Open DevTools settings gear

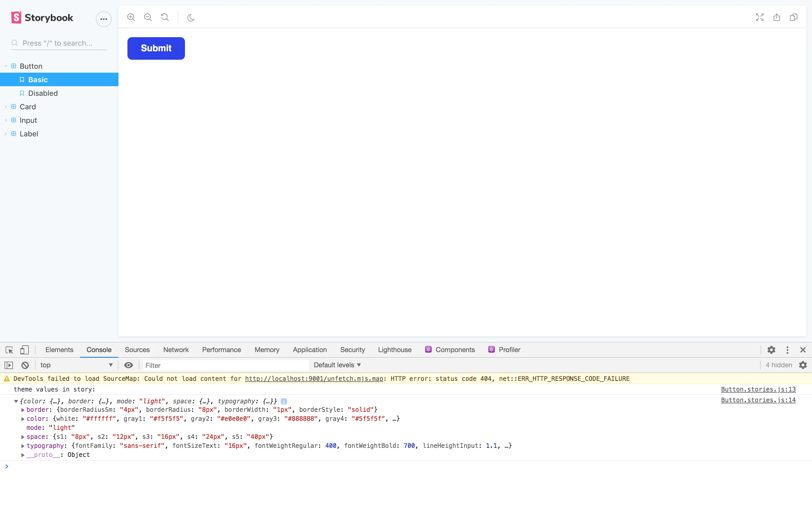[771, 350]
